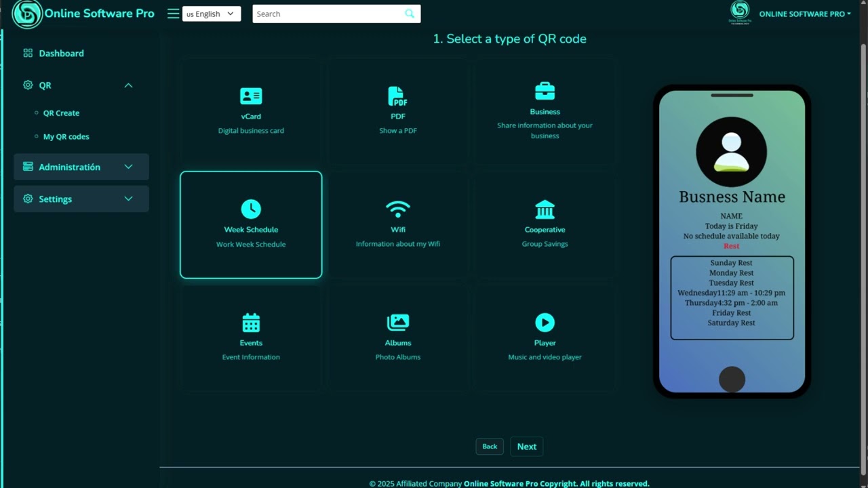Click the Administration sidebar icon
This screenshot has height=488, width=868.
pyautogui.click(x=28, y=167)
